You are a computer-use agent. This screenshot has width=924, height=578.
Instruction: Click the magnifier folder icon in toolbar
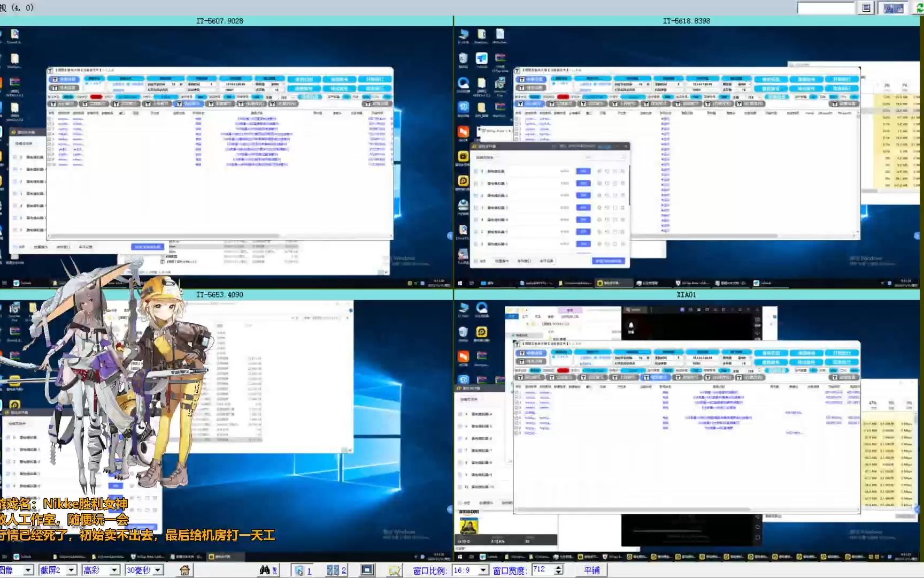[394, 570]
